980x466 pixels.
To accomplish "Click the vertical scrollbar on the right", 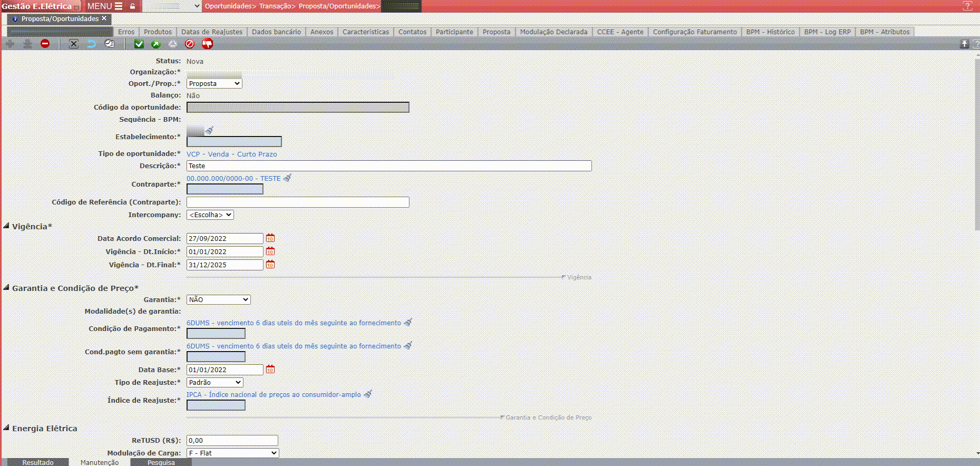I will click(977, 148).
